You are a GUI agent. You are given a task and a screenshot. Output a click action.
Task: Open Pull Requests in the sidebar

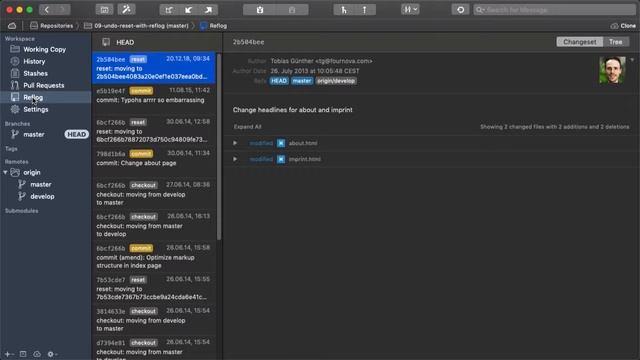click(45, 85)
